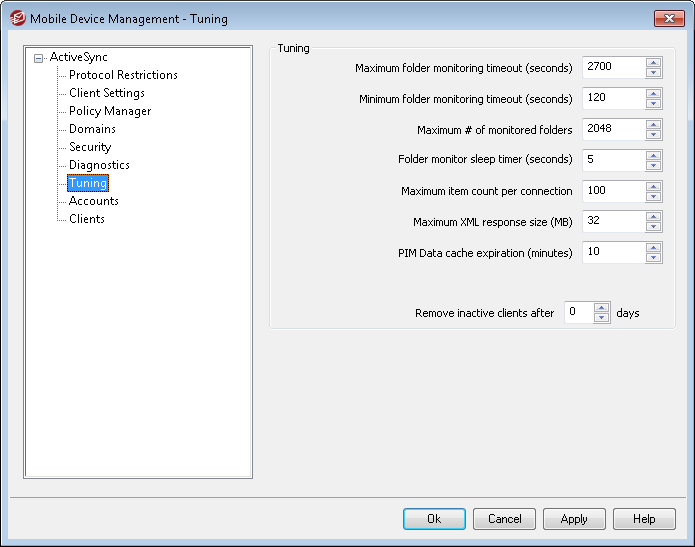
Task: Open the Diagnostics page
Action: [99, 165]
